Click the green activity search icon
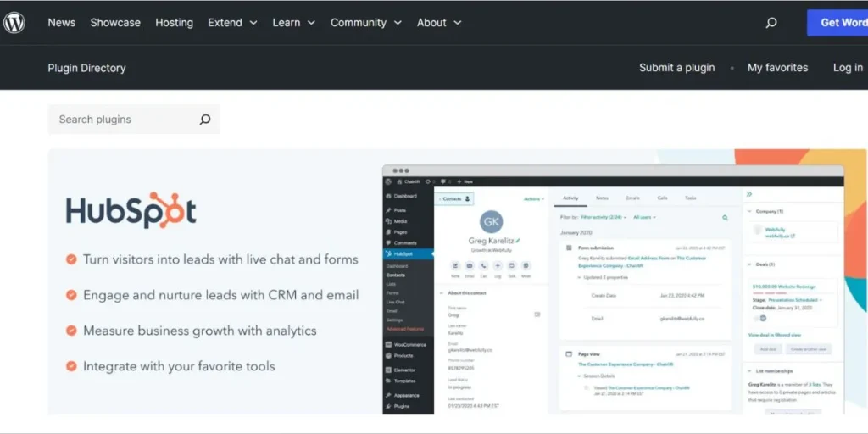This screenshot has width=868, height=434. [x=726, y=218]
